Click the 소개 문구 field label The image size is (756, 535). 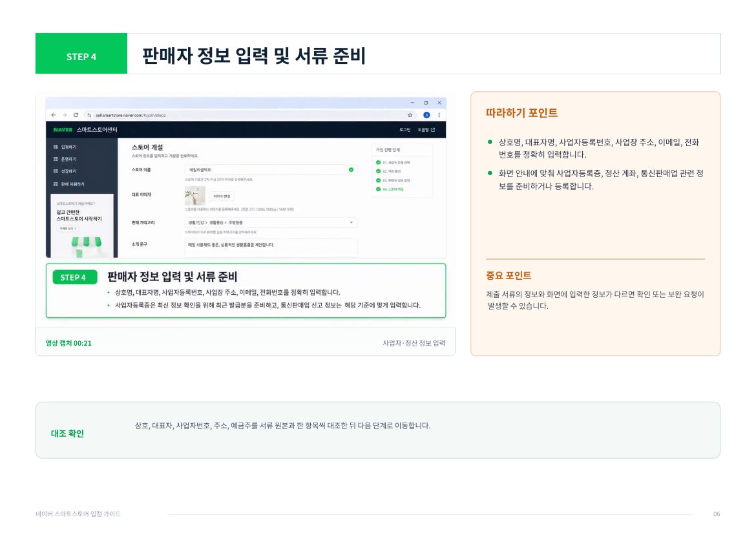(x=140, y=244)
